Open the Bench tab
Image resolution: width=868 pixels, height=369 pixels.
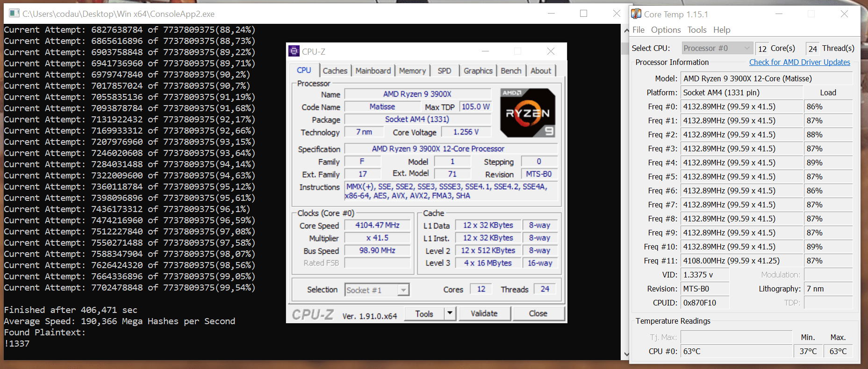coord(511,71)
